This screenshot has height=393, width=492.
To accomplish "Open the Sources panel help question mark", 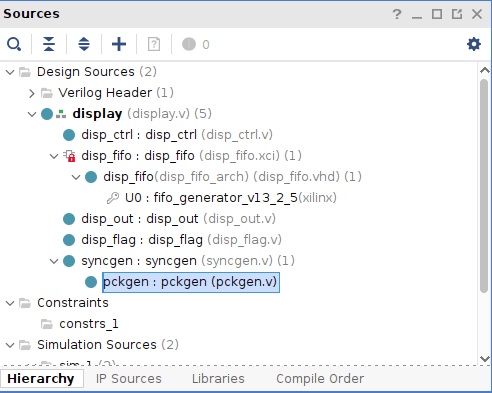I will point(397,14).
